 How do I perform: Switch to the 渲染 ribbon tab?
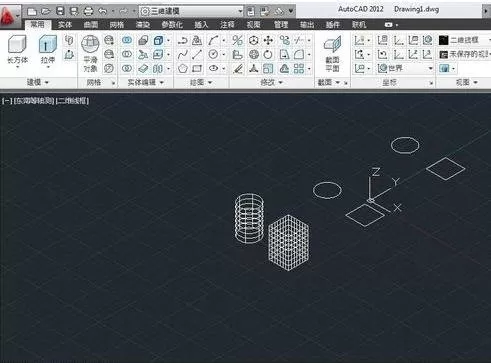pyautogui.click(x=143, y=25)
